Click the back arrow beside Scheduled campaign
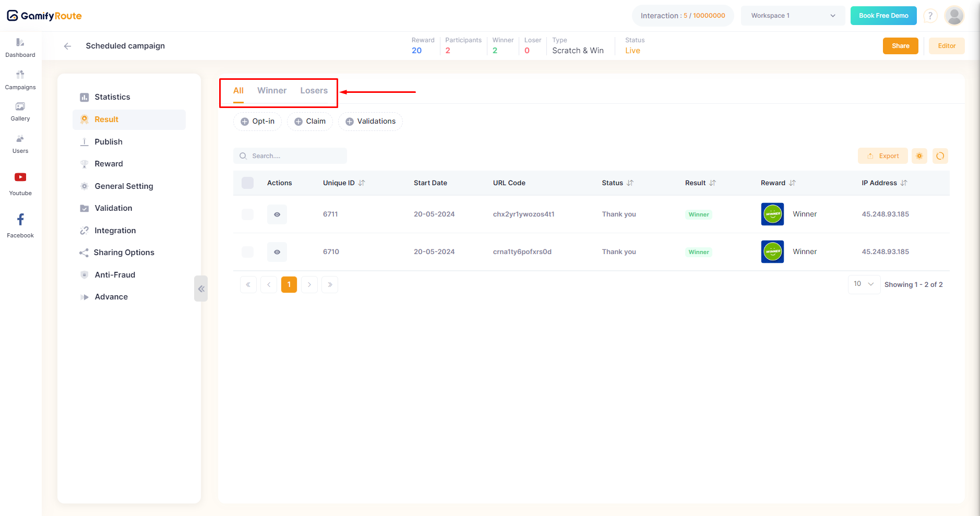Viewport: 980px width, 516px height. point(67,46)
